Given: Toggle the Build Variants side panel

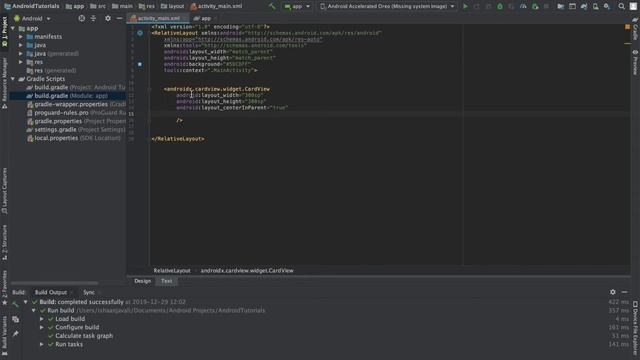Looking at the screenshot, I should point(4,336).
